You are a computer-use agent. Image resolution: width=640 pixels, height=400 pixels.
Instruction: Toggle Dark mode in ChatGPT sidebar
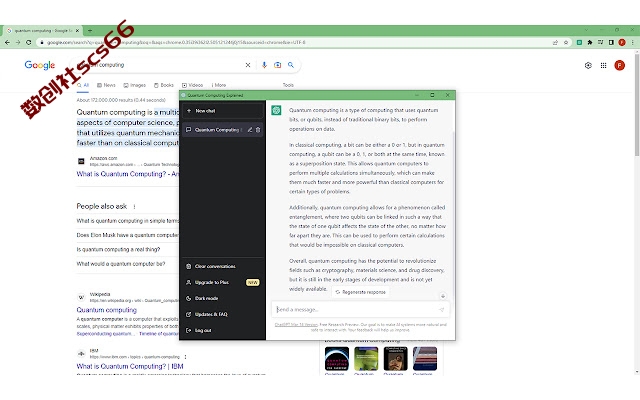(x=223, y=298)
